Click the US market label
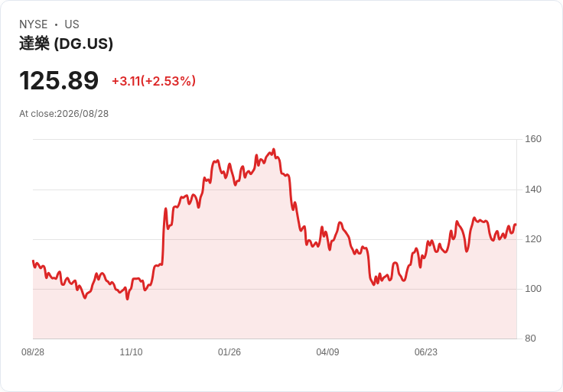 72,24
